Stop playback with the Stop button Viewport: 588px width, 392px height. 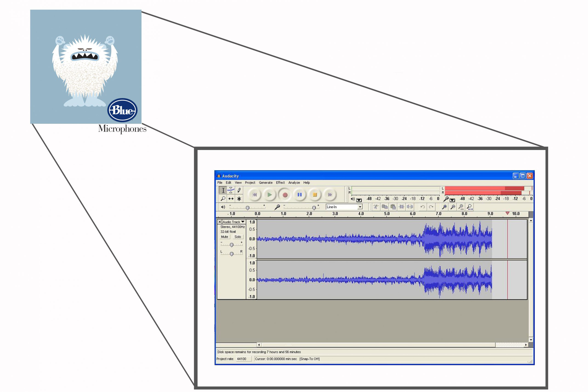[315, 195]
